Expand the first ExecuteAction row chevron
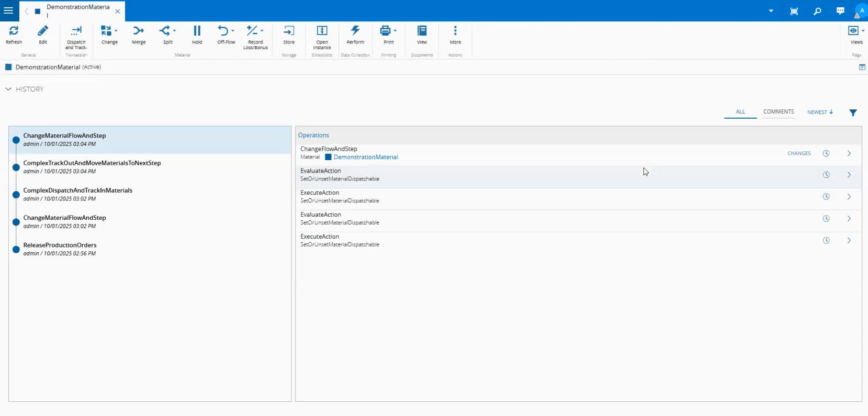The height and width of the screenshot is (416, 868). click(849, 197)
